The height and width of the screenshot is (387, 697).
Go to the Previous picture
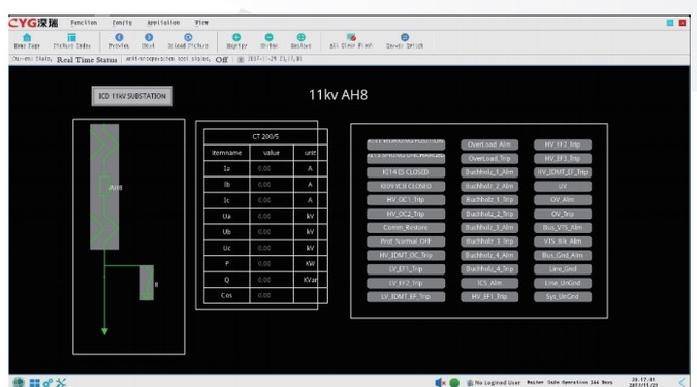tap(119, 41)
